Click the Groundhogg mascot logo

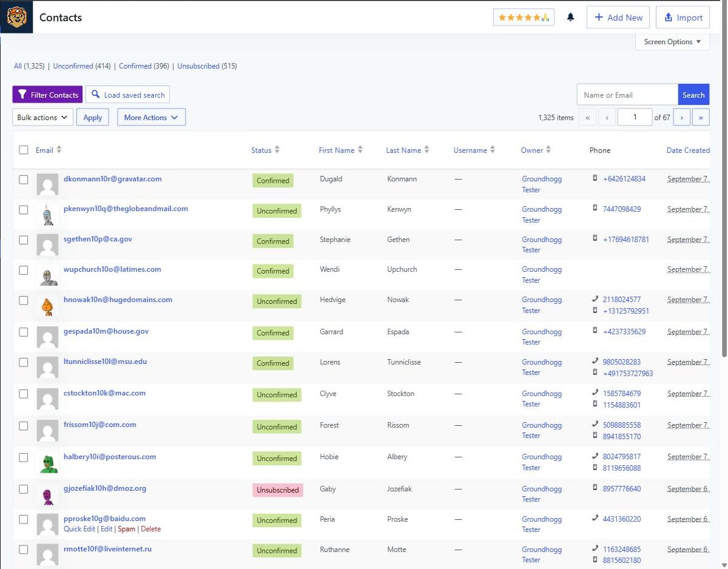(x=16, y=17)
